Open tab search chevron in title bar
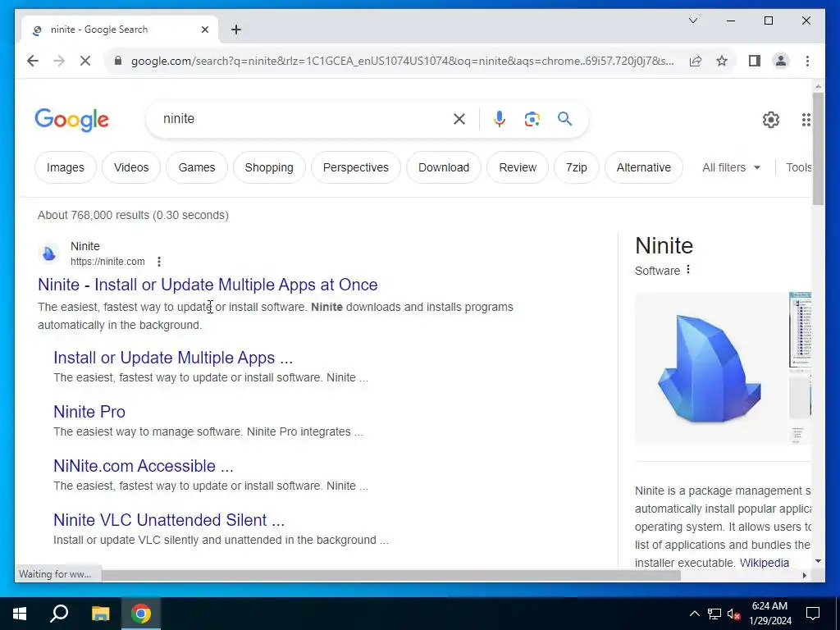Screen dimensions: 840x630 coord(692,21)
